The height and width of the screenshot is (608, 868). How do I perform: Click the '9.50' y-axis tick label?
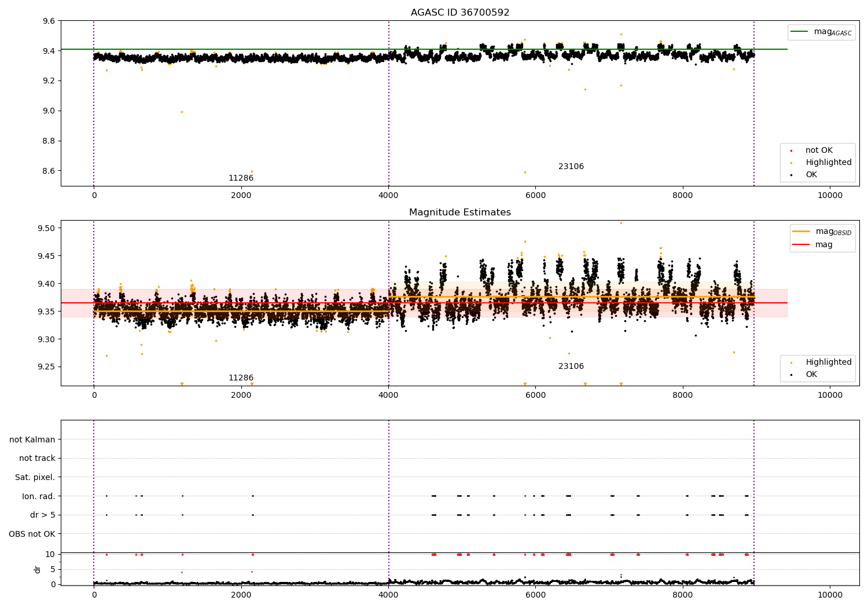click(x=46, y=228)
